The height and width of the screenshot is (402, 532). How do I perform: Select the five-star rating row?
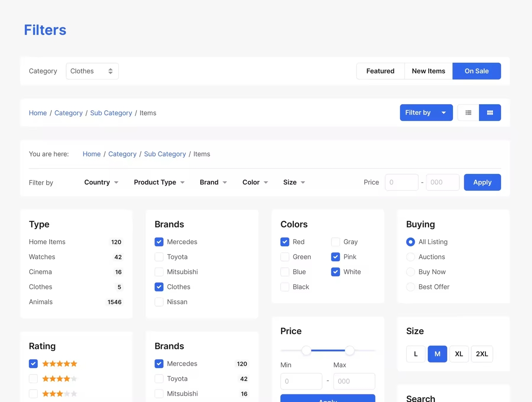click(x=33, y=363)
